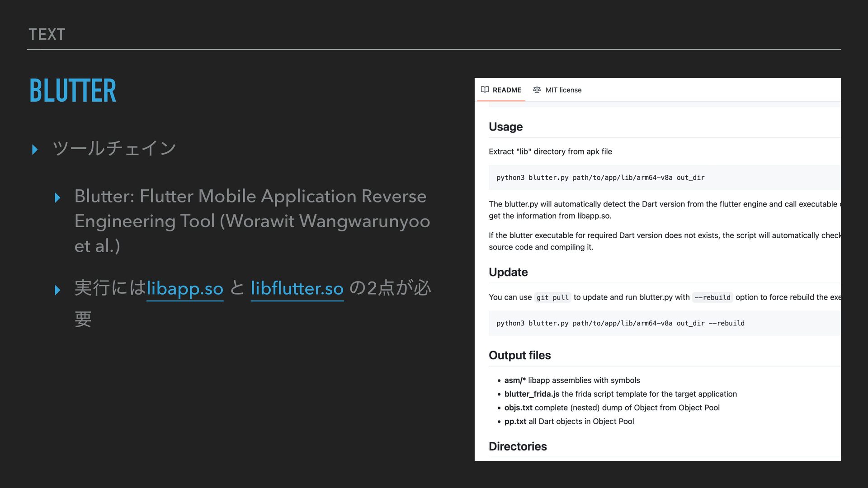The width and height of the screenshot is (868, 488).
Task: Click the Directories heading
Action: [x=518, y=446]
